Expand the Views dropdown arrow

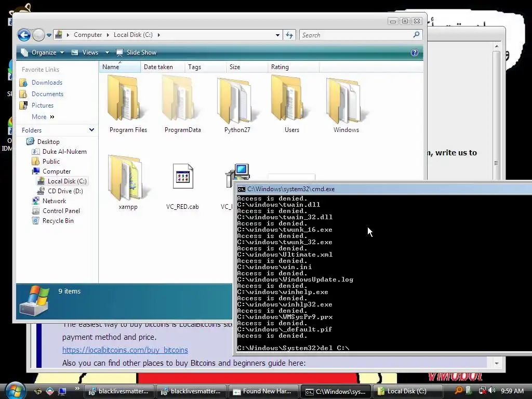[x=107, y=52]
